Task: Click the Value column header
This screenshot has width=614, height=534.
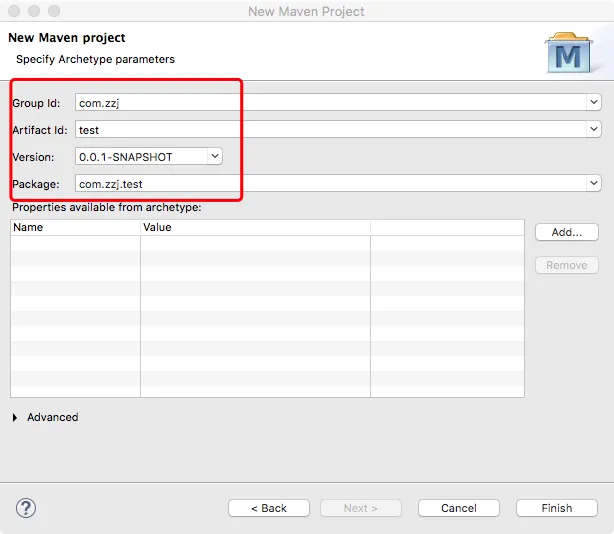Action: click(255, 227)
